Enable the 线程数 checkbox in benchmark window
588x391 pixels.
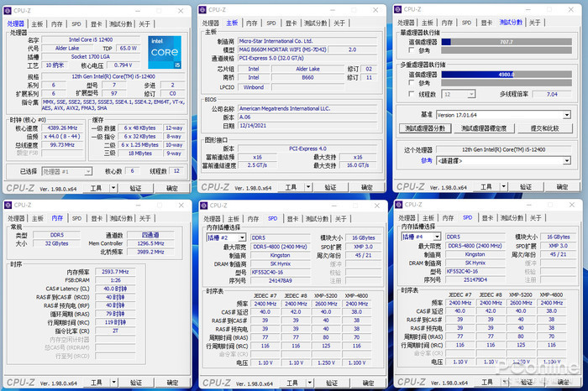point(411,94)
